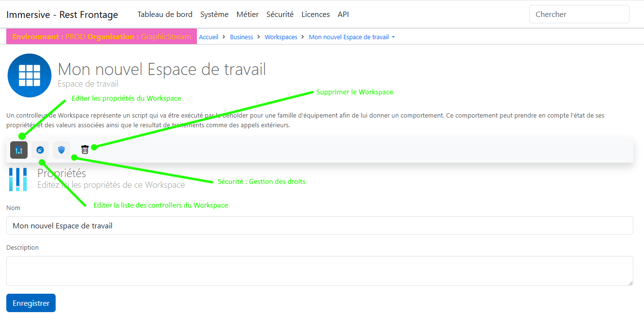Open the security rights shield icon
Image resolution: width=644 pixels, height=330 pixels.
coord(61,150)
